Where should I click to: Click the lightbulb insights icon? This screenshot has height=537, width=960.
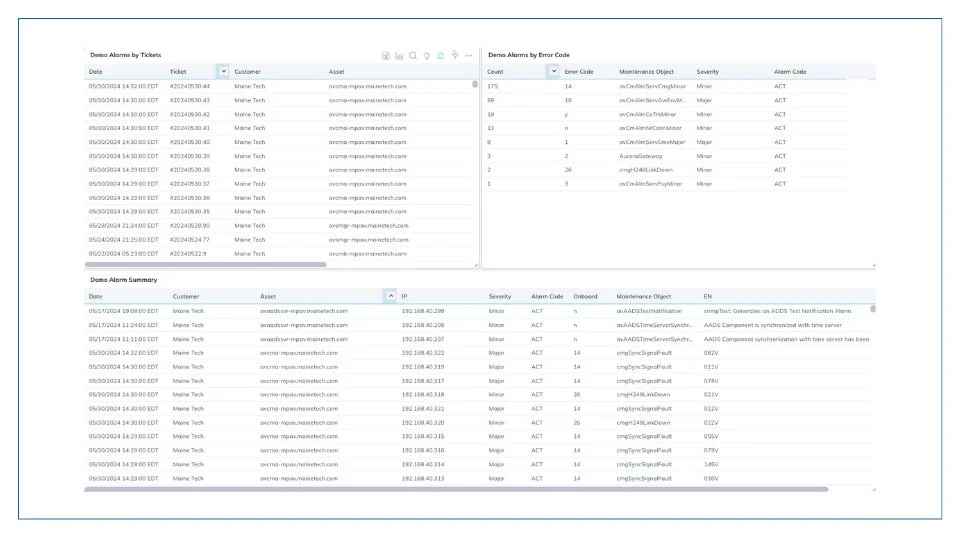[427, 56]
